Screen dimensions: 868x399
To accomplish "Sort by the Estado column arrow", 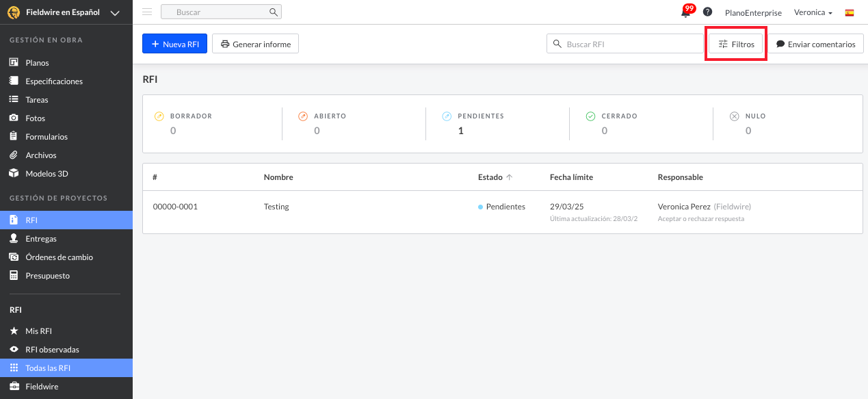I will 509,177.
